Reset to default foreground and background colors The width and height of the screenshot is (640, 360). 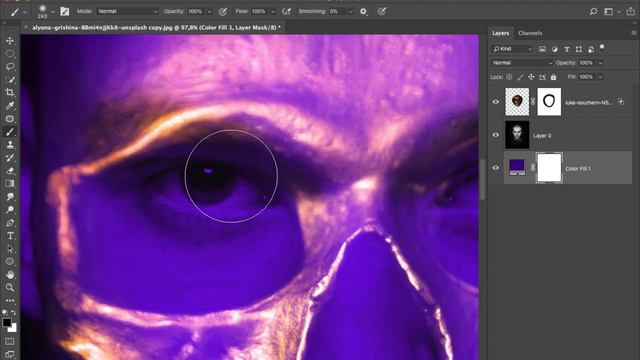click(5, 313)
